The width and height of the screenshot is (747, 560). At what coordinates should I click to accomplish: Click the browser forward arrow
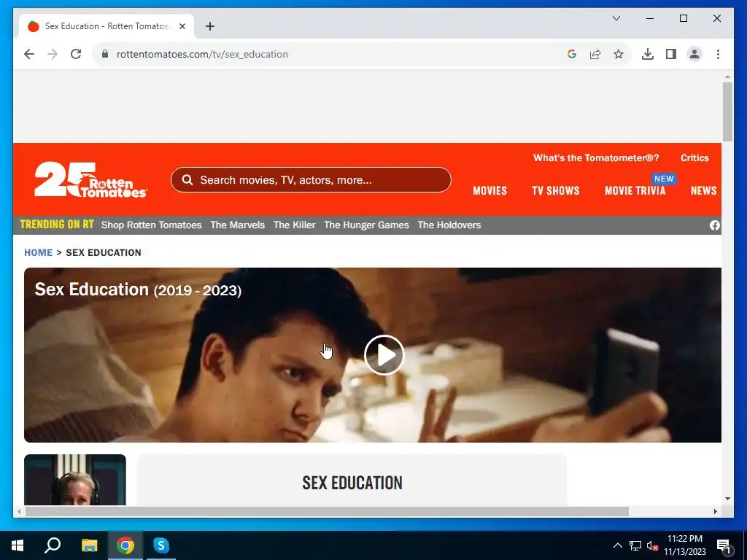pos(53,54)
